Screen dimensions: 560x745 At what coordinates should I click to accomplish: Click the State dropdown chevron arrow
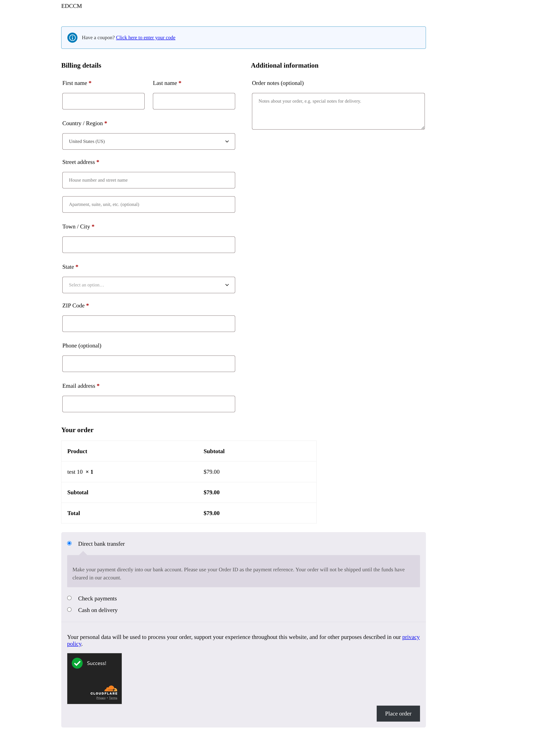click(227, 285)
